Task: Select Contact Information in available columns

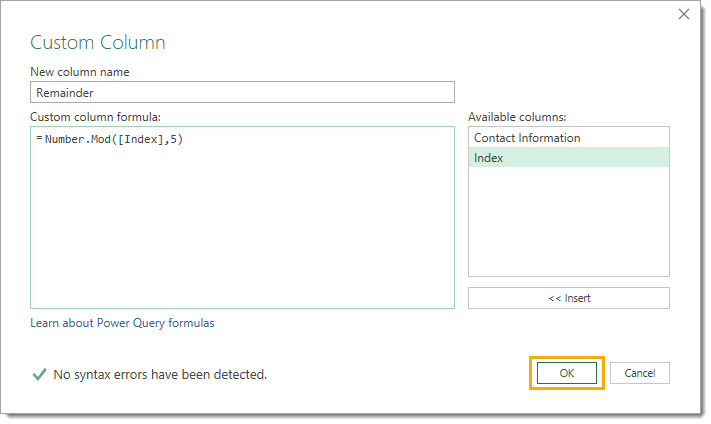Action: tap(569, 137)
